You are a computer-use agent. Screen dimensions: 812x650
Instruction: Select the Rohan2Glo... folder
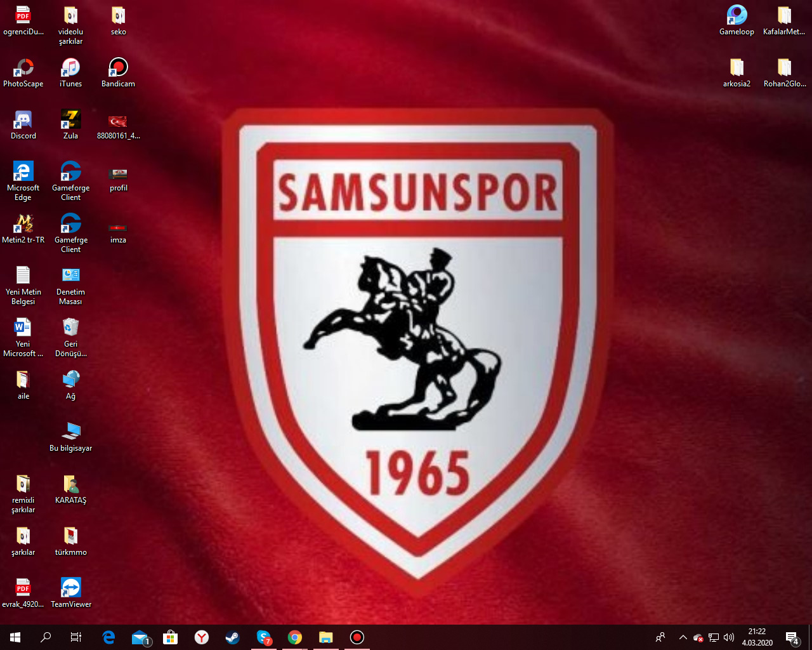pos(784,73)
